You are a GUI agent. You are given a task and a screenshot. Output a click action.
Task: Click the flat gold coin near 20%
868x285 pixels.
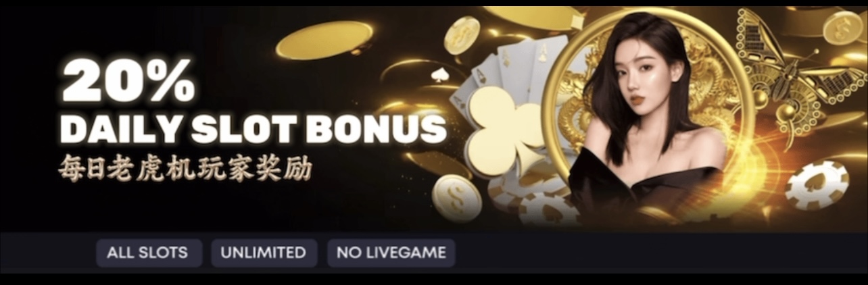pos(324,40)
